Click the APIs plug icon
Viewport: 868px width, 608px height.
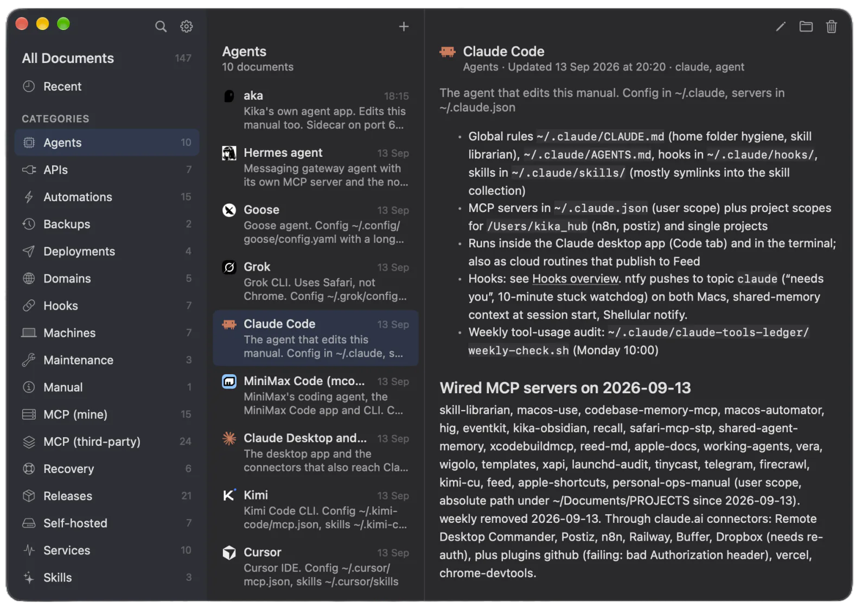[x=29, y=170]
